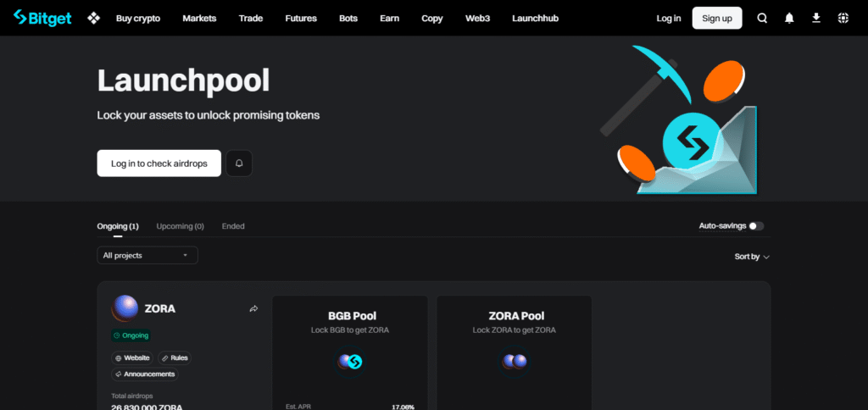This screenshot has height=410, width=868.
Task: Click the 17.06% Est. APR value
Action: click(x=403, y=407)
